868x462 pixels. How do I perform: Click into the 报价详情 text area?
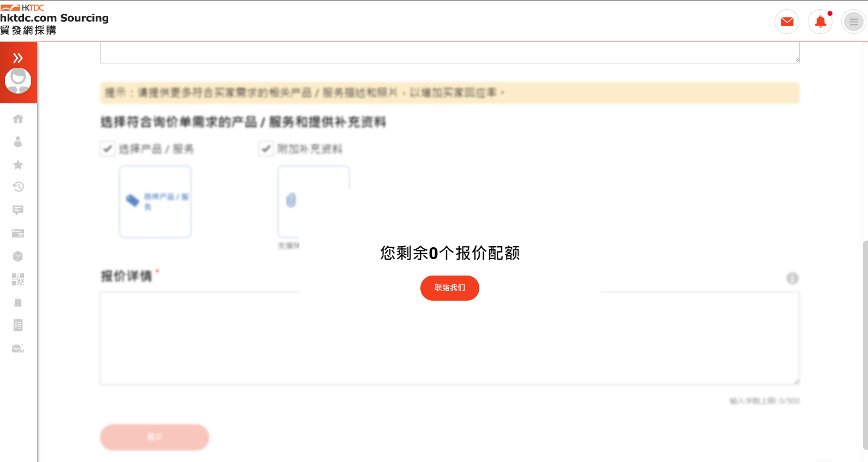449,338
